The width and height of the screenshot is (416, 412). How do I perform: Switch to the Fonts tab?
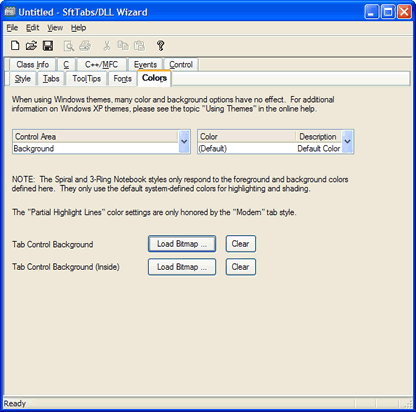point(122,79)
